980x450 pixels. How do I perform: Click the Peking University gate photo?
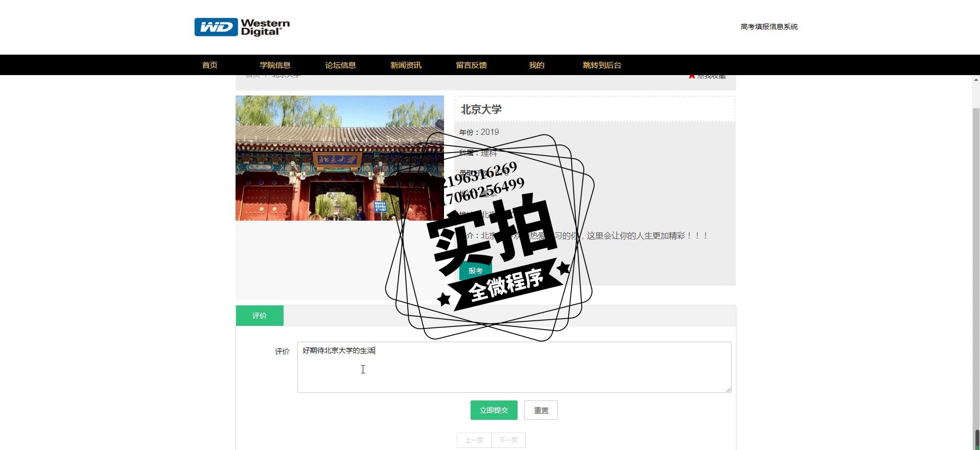tap(339, 158)
